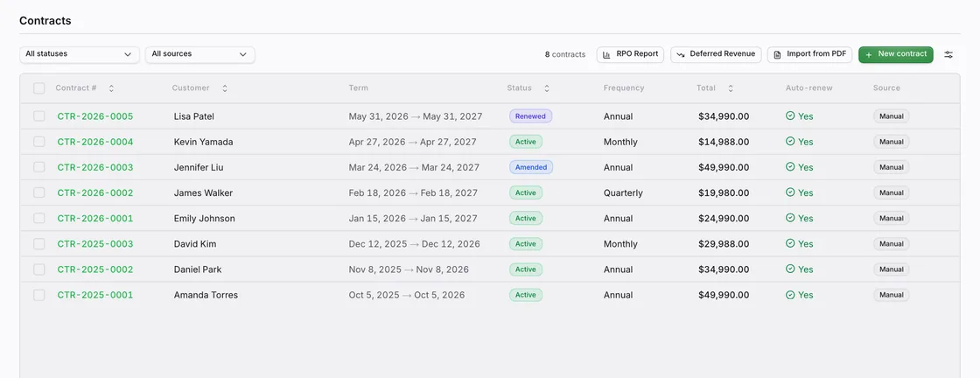Click total $19,980.00

[724, 193]
